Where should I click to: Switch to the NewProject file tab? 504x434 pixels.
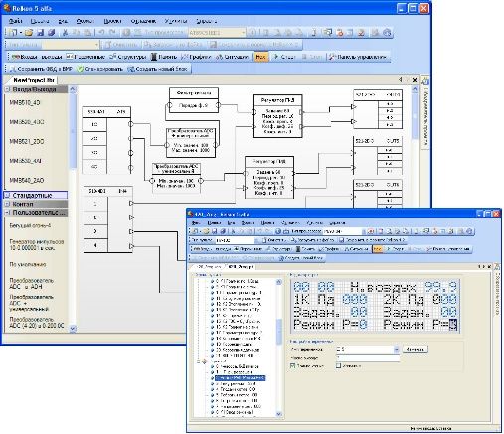coord(34,80)
